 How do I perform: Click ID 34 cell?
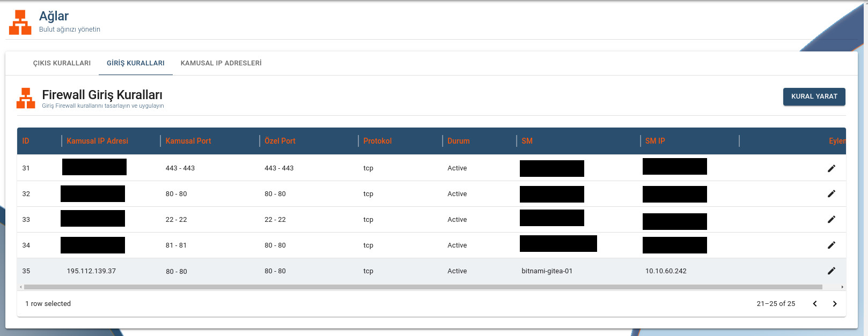point(26,245)
